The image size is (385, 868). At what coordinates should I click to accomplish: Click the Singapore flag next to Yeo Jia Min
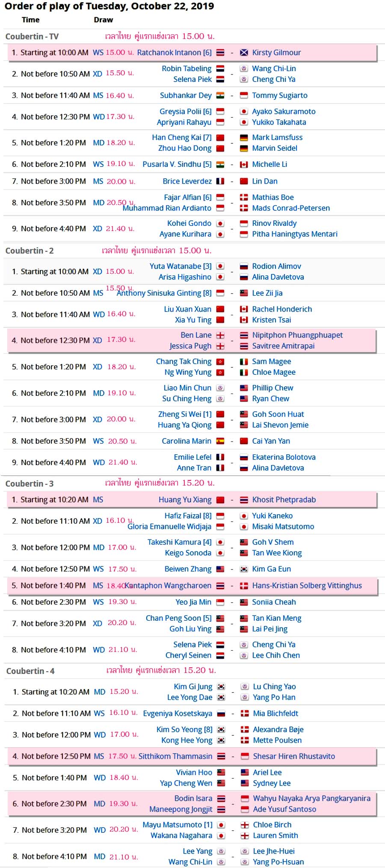(220, 602)
